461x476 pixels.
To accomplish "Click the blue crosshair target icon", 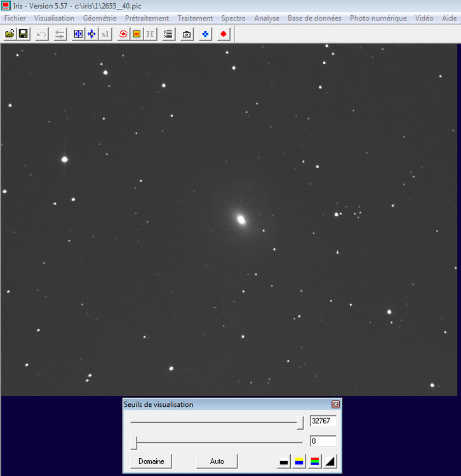I will 78,34.
